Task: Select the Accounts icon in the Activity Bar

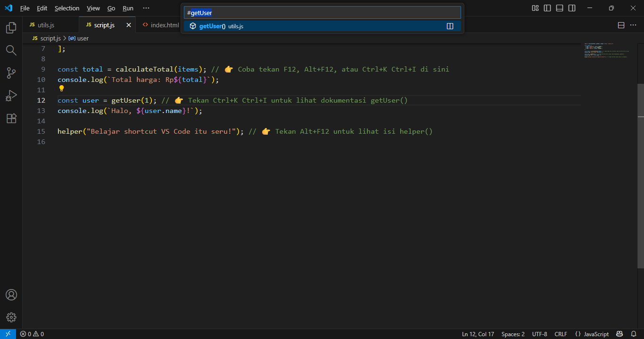Action: (10, 295)
